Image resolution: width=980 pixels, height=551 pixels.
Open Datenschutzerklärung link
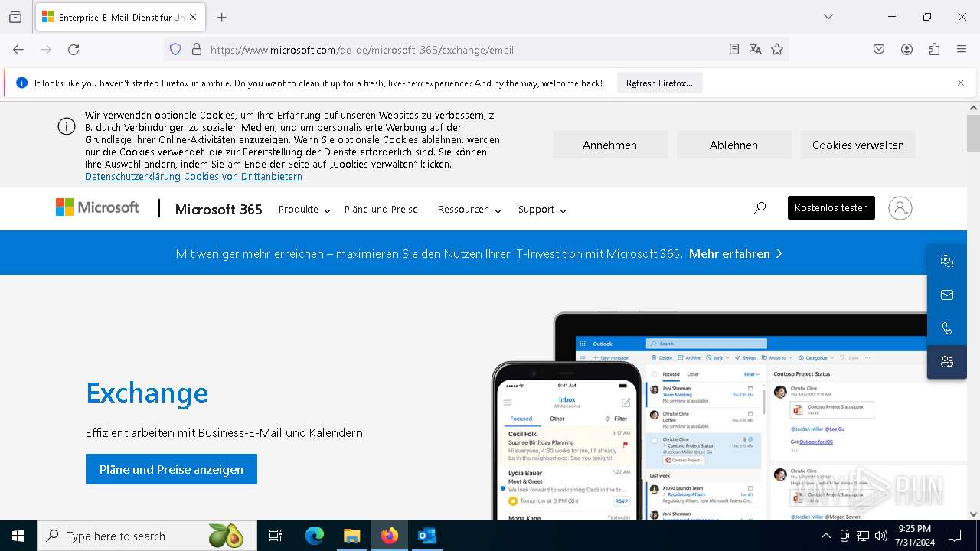[132, 177]
